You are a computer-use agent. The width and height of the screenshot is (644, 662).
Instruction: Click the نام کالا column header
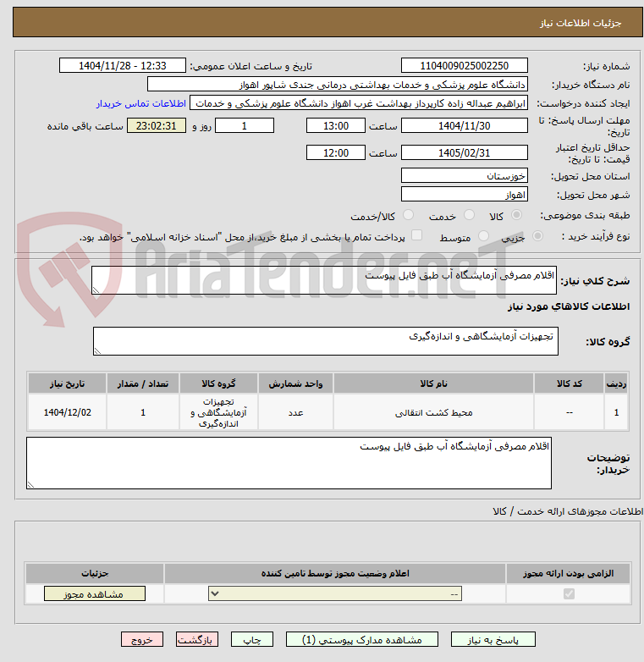[433, 383]
